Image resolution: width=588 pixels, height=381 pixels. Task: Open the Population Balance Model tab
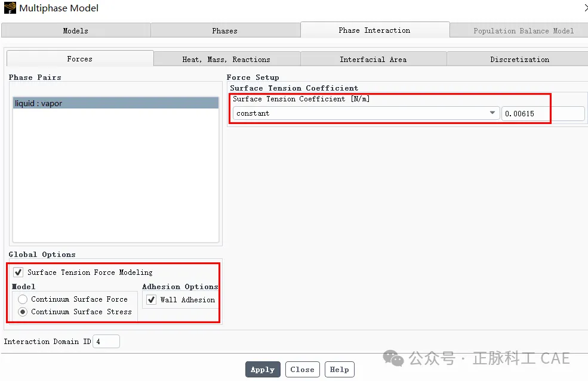(x=523, y=31)
